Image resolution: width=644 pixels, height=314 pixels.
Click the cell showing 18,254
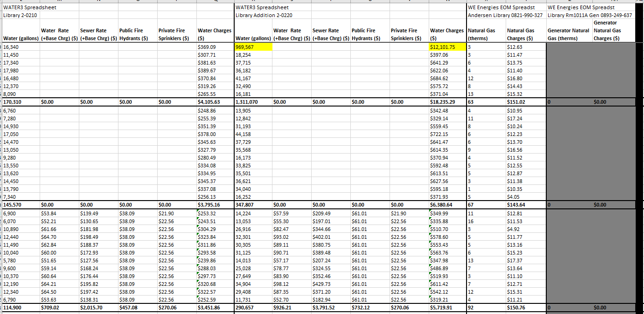254,55
